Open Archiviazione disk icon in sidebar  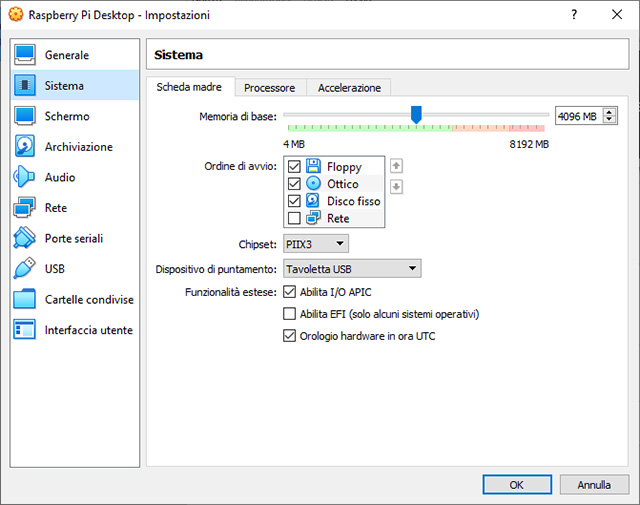point(26,147)
